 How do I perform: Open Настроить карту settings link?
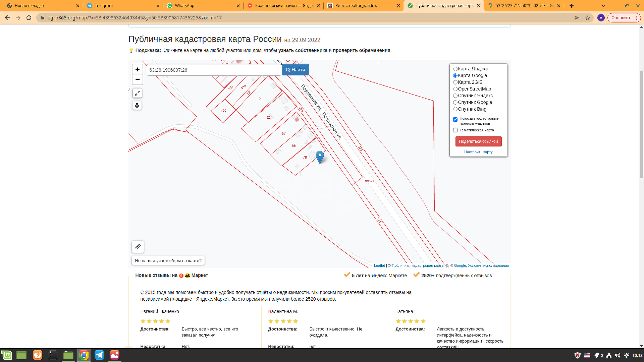pos(478,152)
